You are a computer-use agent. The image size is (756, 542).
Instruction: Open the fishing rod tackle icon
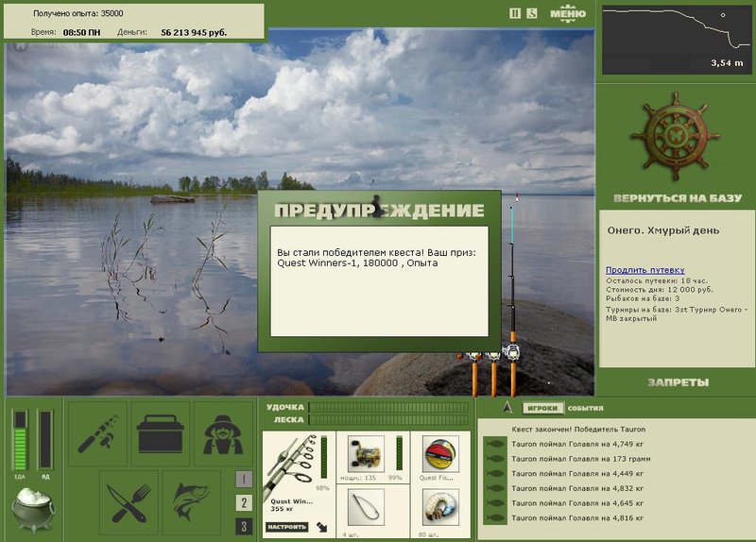coord(98,433)
